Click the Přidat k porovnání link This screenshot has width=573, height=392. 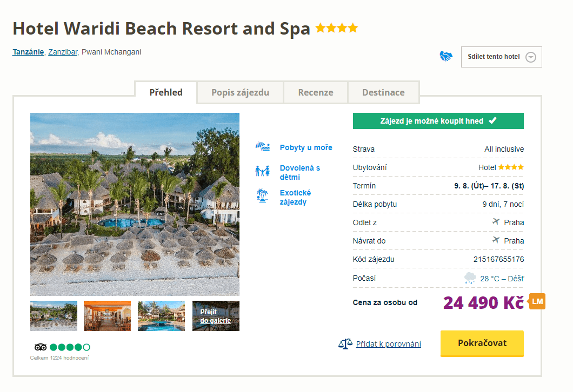(388, 344)
